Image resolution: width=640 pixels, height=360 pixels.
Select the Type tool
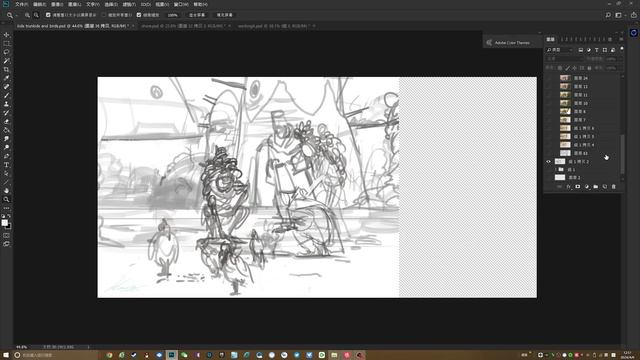point(6,165)
